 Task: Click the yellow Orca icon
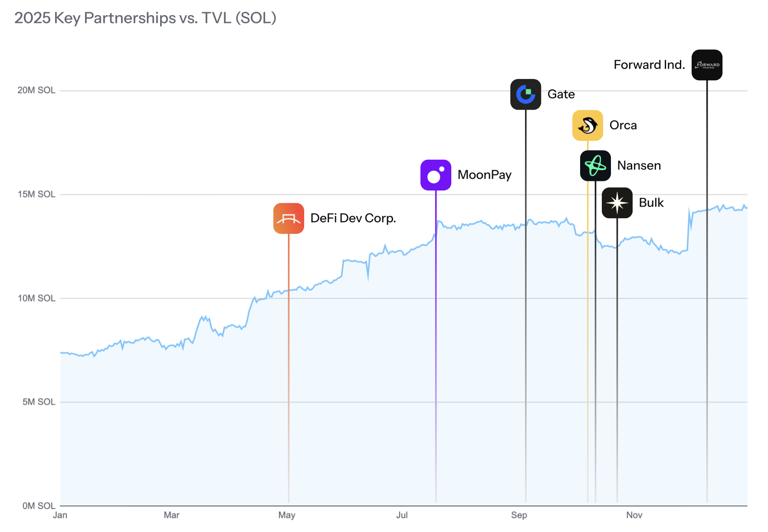pyautogui.click(x=587, y=125)
